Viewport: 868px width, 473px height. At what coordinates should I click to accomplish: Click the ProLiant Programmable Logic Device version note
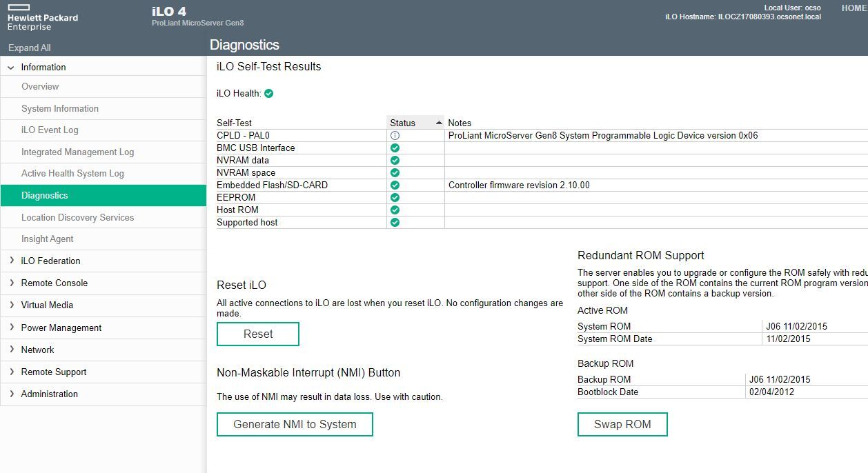pos(603,136)
